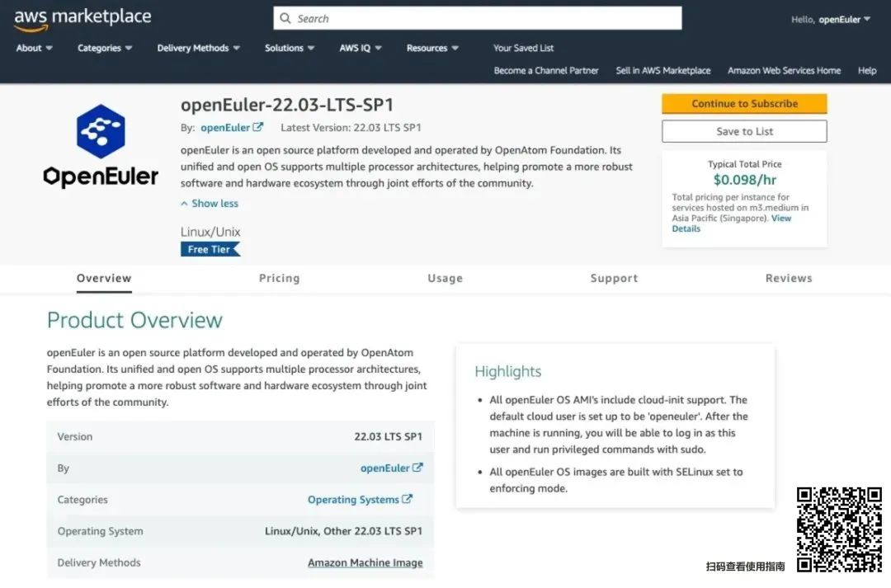Click external link icon next to Operating Systems

407,499
